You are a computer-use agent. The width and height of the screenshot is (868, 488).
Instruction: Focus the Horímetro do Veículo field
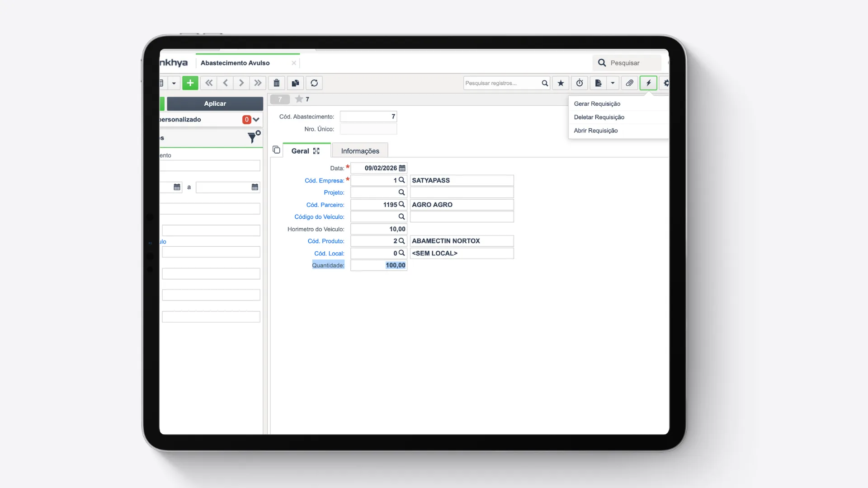[x=379, y=229]
